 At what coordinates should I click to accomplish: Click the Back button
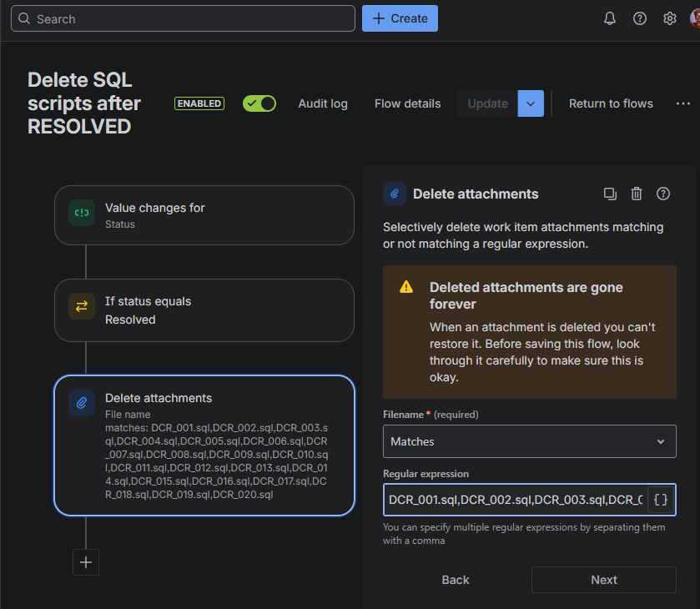pos(456,580)
